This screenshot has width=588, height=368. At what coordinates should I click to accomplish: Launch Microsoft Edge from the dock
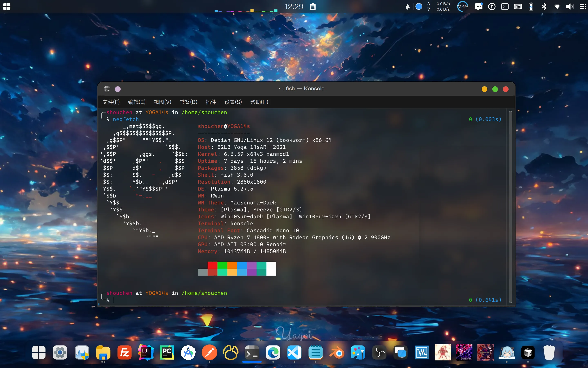tap(273, 352)
